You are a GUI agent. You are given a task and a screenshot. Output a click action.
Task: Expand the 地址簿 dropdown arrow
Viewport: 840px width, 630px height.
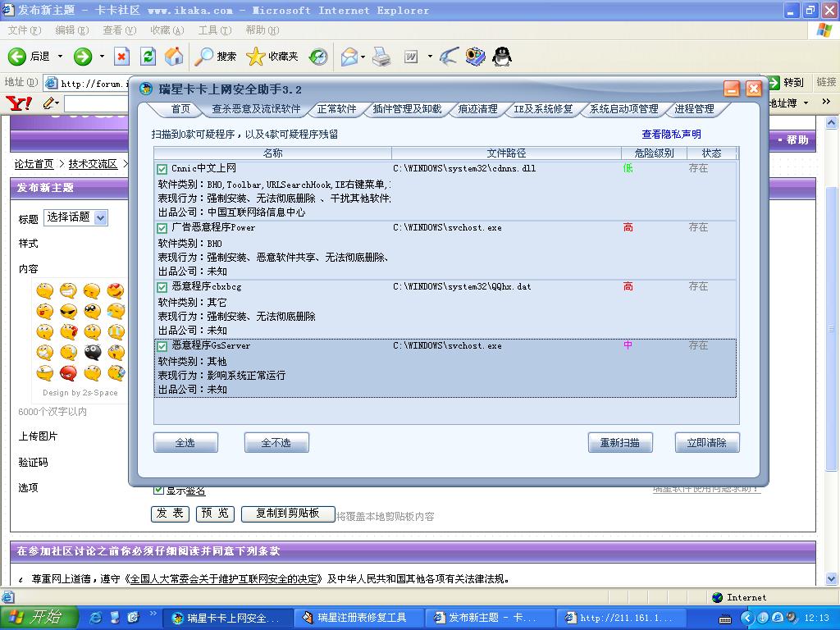click(x=806, y=103)
